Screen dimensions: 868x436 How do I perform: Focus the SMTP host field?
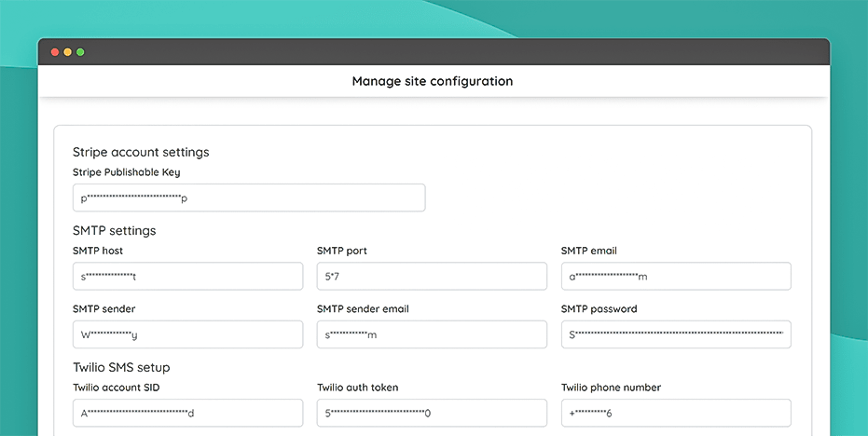pos(187,276)
